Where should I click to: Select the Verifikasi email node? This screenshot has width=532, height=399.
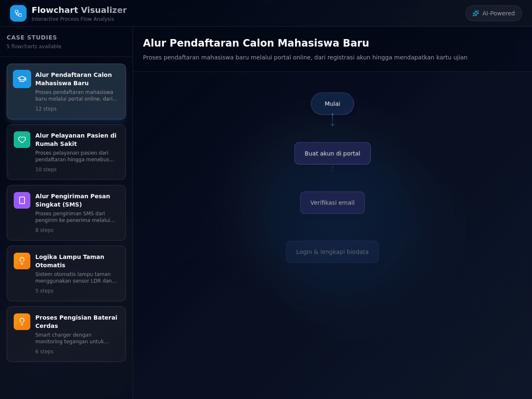[332, 203]
